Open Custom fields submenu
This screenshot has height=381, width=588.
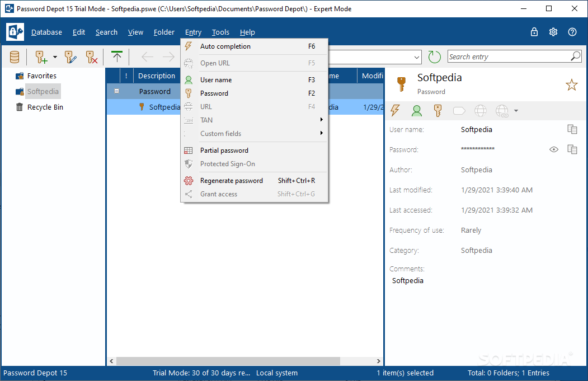point(254,134)
